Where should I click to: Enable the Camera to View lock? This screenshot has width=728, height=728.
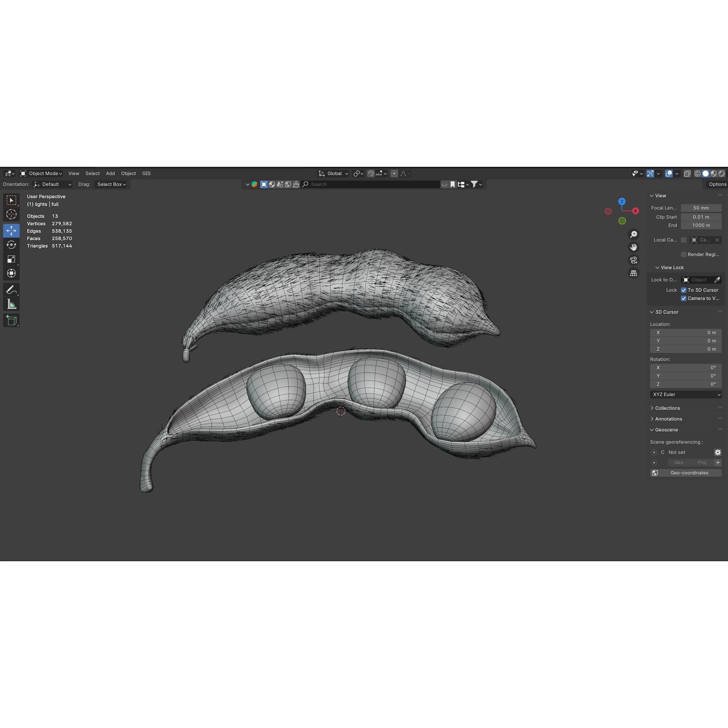(x=684, y=298)
